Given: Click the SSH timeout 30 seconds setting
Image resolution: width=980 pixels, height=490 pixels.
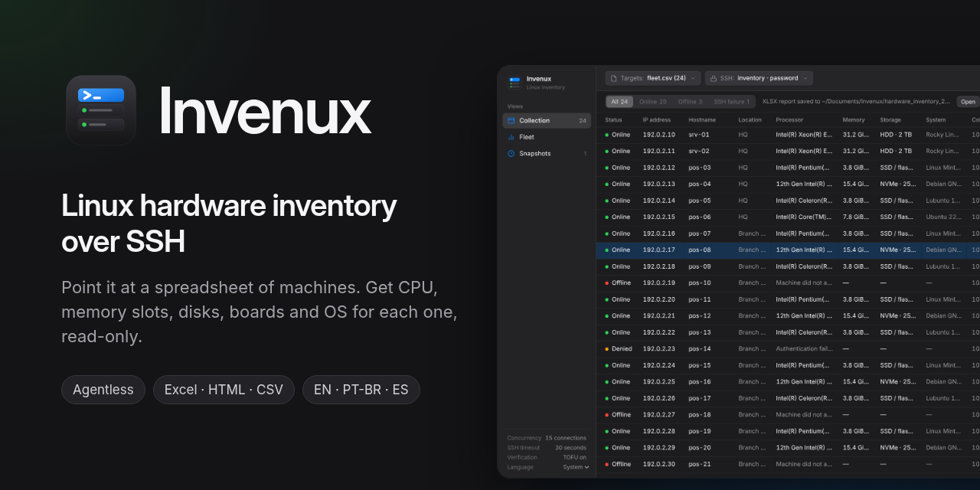Looking at the screenshot, I should tap(547, 448).
